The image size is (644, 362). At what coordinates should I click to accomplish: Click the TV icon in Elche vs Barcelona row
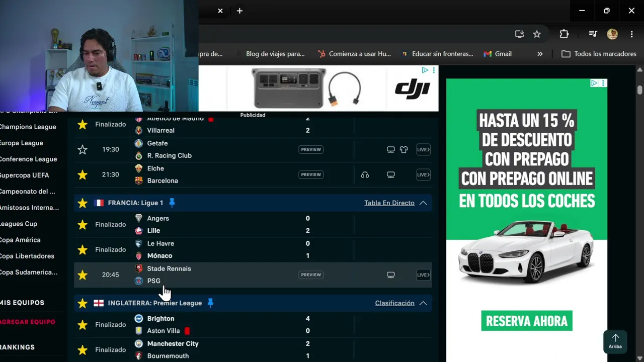(x=390, y=174)
